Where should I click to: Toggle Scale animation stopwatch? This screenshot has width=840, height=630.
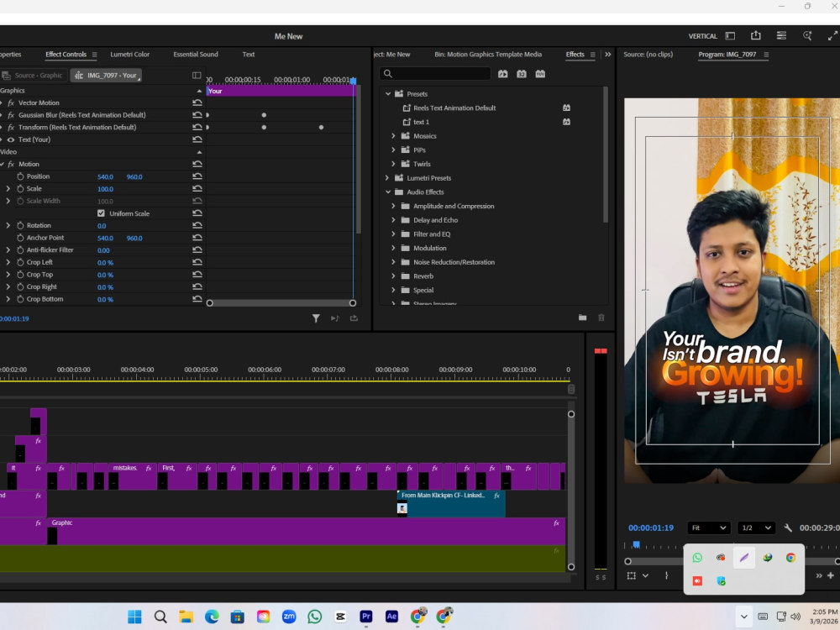20,188
